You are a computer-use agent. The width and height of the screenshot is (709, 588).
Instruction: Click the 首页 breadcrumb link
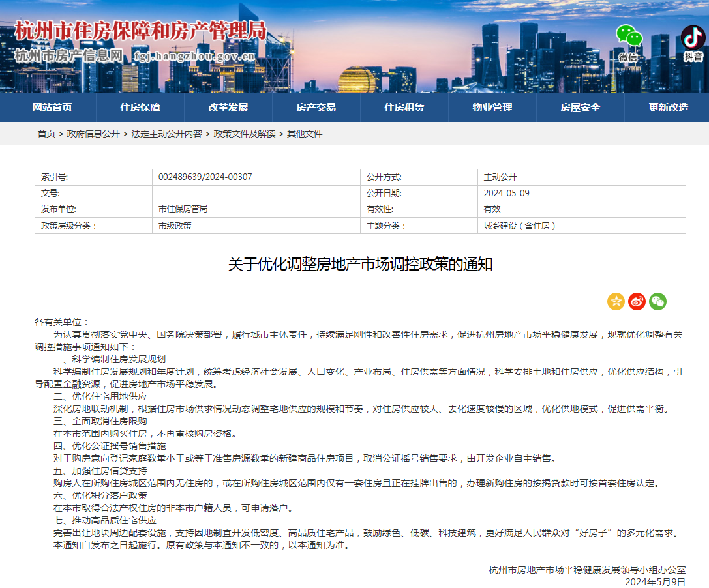(x=46, y=134)
